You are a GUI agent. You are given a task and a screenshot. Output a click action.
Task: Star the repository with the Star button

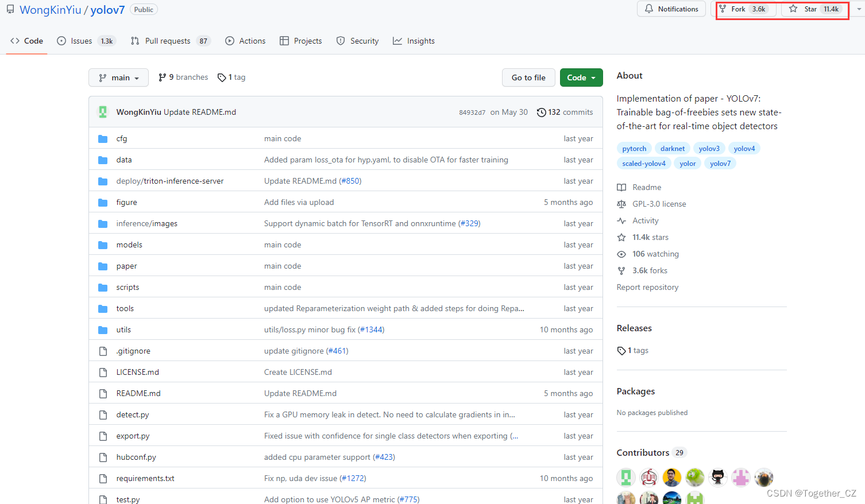click(x=816, y=9)
